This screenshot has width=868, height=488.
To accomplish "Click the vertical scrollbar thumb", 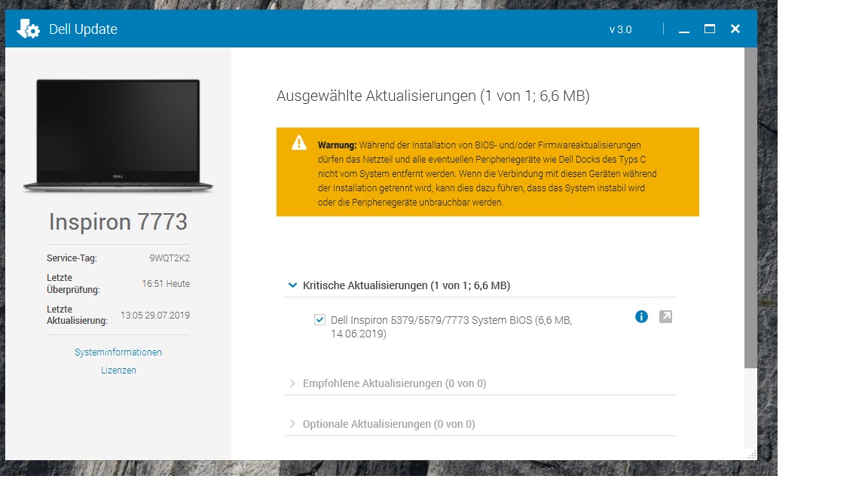I will 750,208.
